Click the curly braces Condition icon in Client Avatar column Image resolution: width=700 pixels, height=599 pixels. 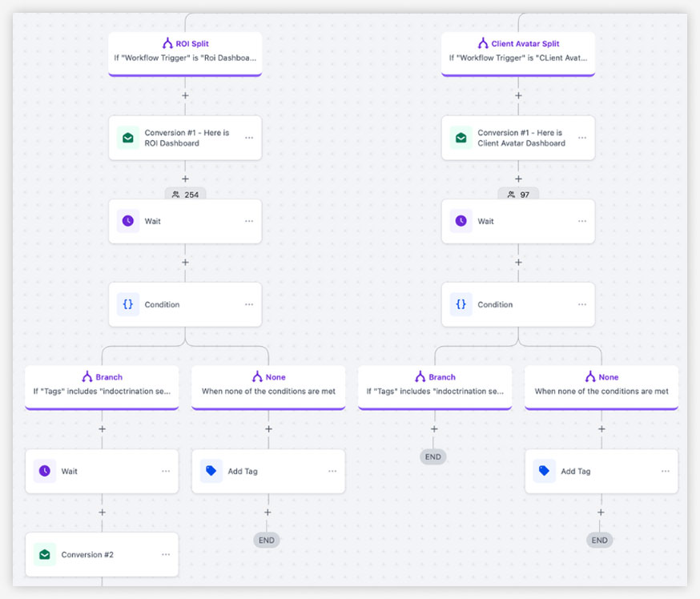(461, 304)
